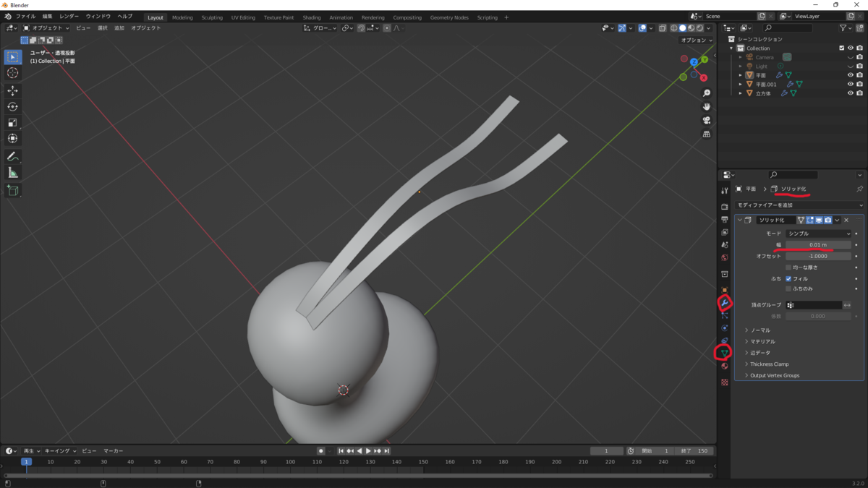
Task: Hide 平面 object with eye icon
Action: [x=850, y=75]
